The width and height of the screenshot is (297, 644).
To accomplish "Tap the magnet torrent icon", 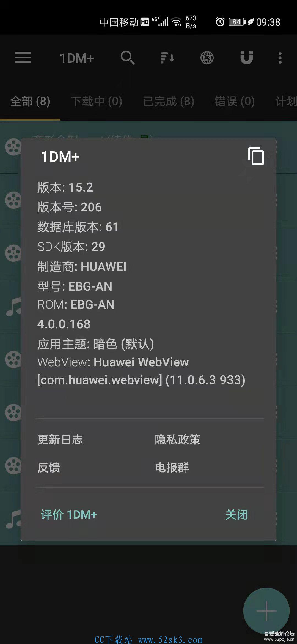I will point(247,58).
